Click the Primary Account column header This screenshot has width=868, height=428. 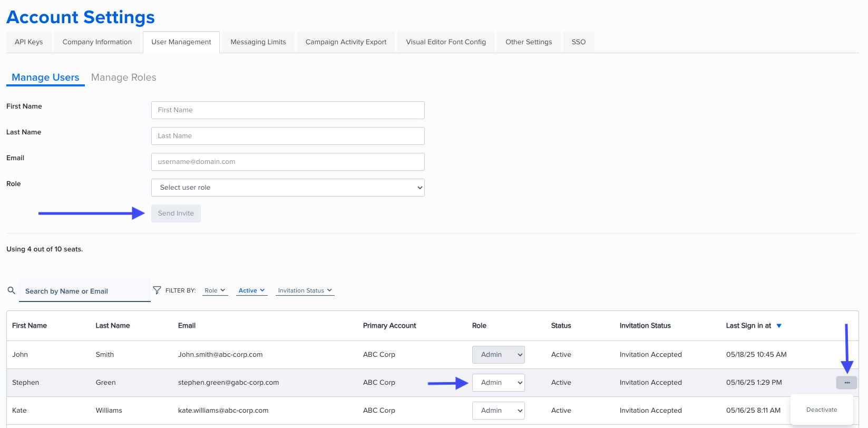click(x=389, y=326)
